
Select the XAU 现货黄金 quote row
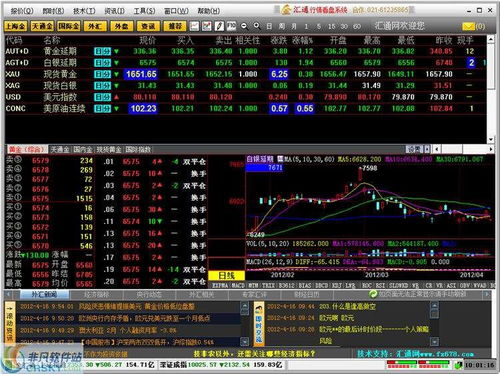tap(245, 74)
